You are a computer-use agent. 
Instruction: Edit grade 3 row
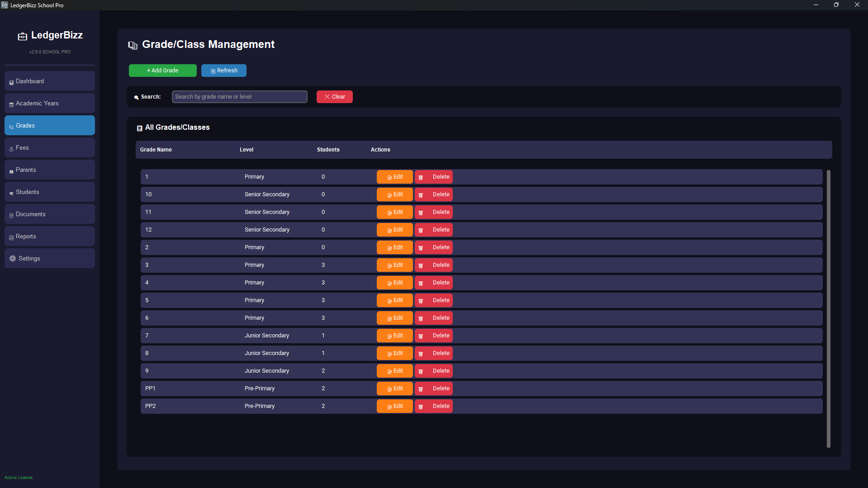(395, 265)
